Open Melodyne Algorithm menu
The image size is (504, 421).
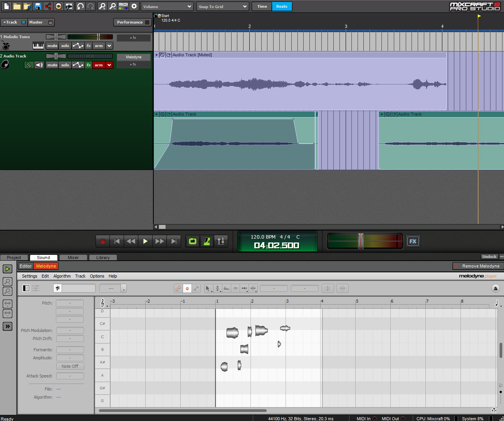coord(62,276)
